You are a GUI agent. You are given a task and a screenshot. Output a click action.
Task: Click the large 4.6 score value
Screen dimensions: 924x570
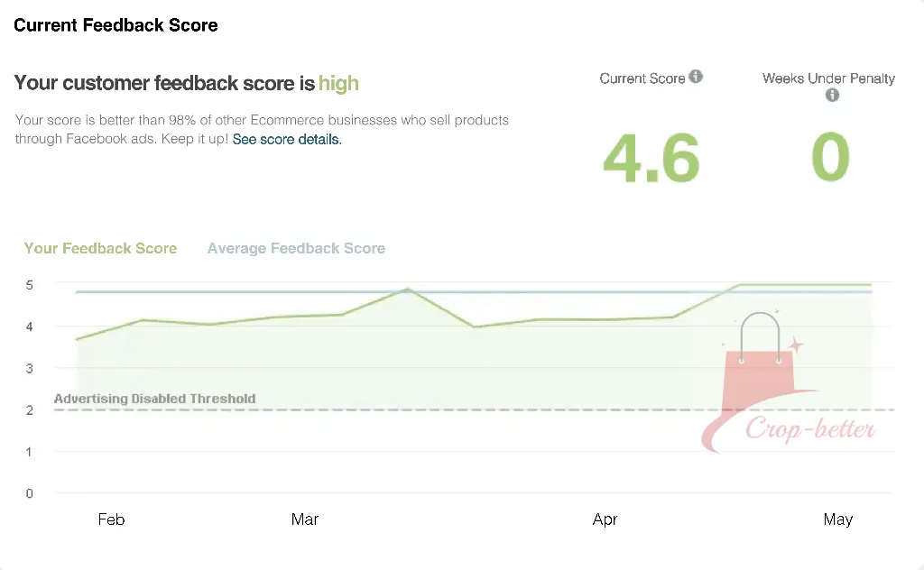pyautogui.click(x=651, y=159)
